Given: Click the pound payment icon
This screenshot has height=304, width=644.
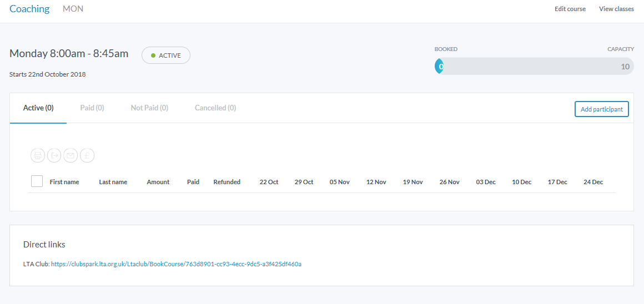Looking at the screenshot, I should pos(87,156).
